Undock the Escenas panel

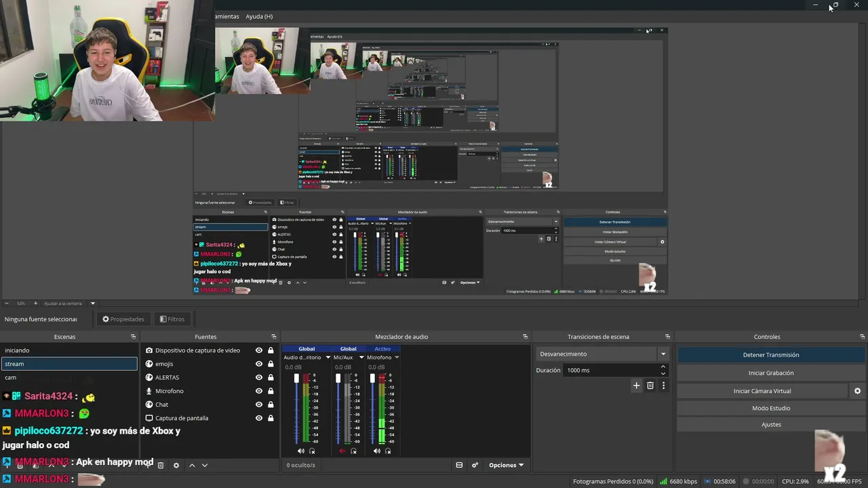[x=133, y=337]
